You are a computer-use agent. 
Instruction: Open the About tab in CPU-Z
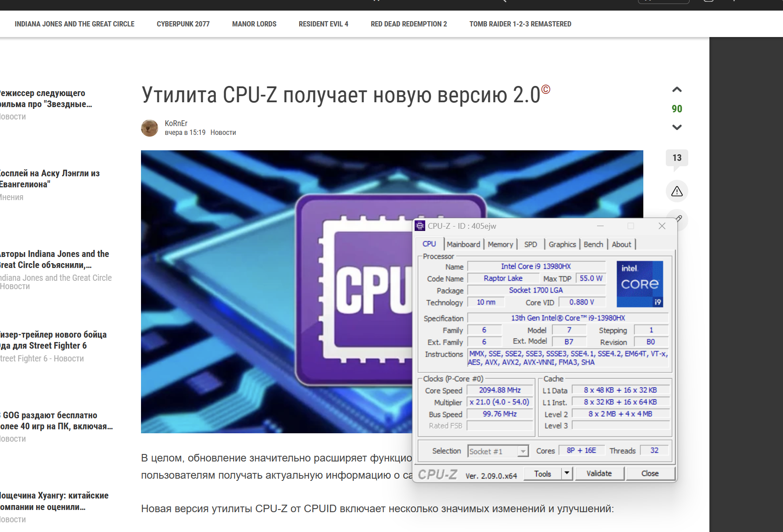[x=621, y=245]
